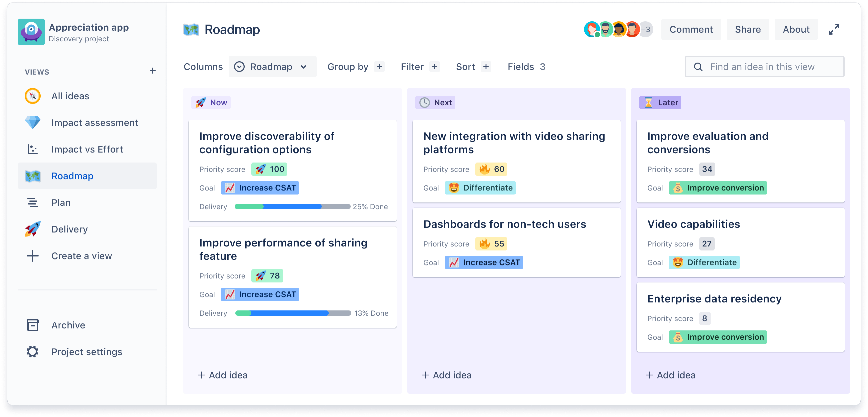Toggle the fullscreen expand icon

point(836,30)
